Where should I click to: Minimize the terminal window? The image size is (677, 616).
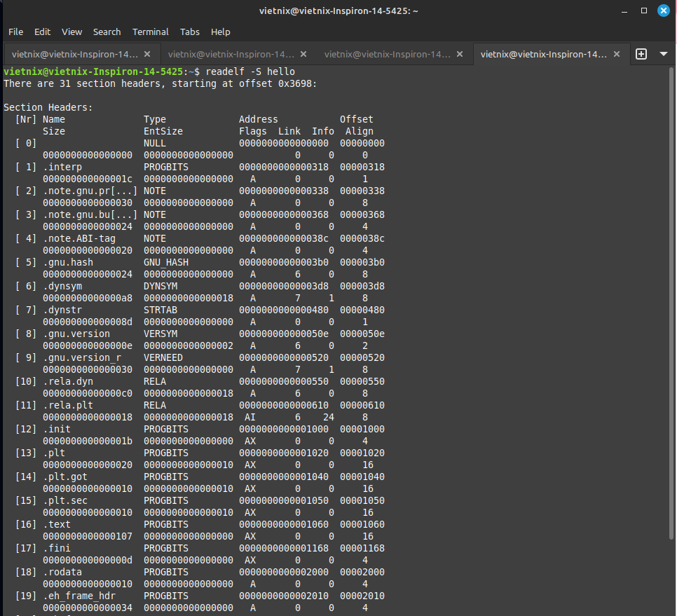coord(624,11)
